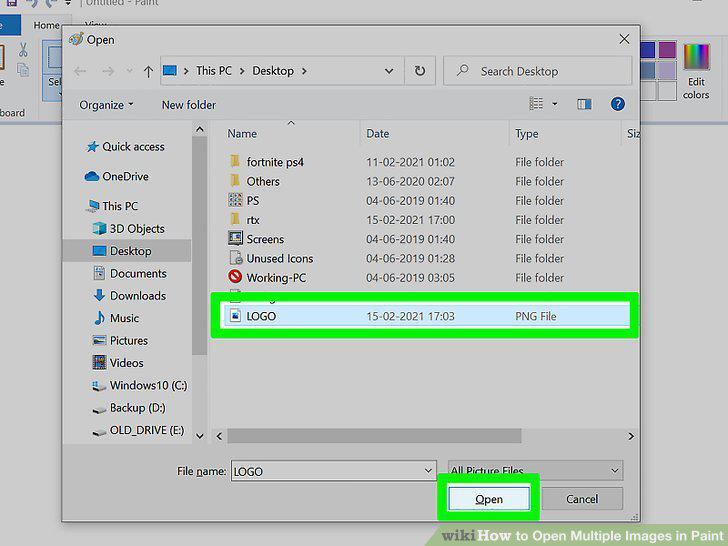Click horizontal scrollbar left arrow

pyautogui.click(x=219, y=436)
